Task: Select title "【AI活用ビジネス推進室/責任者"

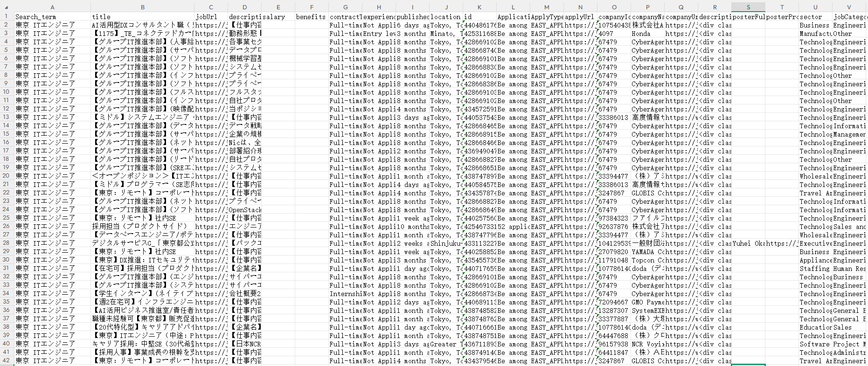Action: point(142,311)
